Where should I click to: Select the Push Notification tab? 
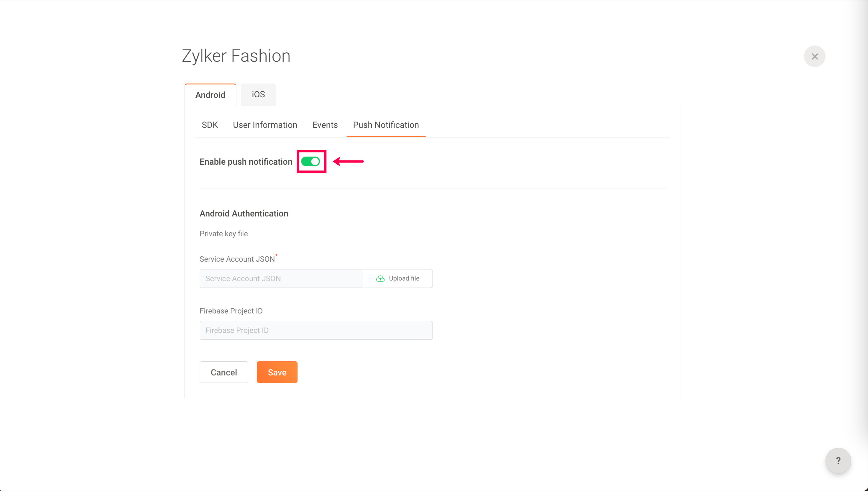(x=386, y=125)
